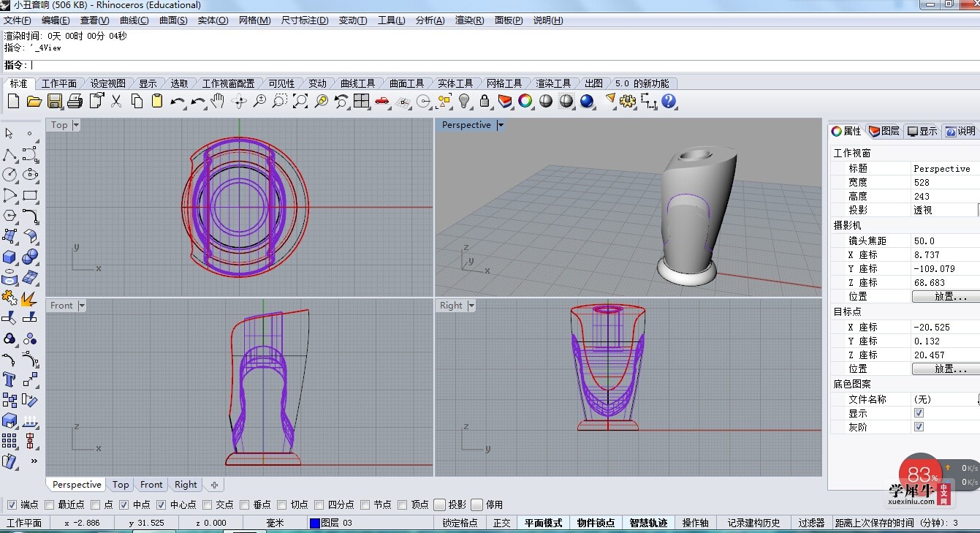Toggle the 中点 osnap checkbox

(x=124, y=504)
